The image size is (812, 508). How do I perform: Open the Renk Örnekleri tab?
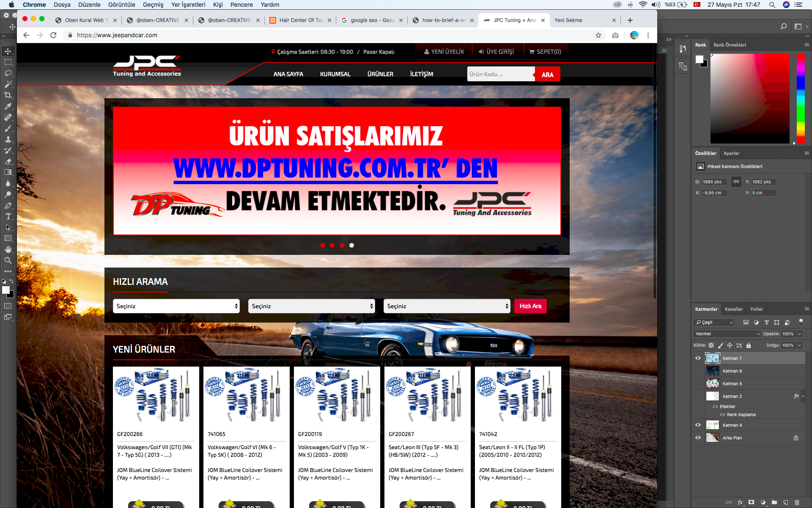click(x=730, y=45)
